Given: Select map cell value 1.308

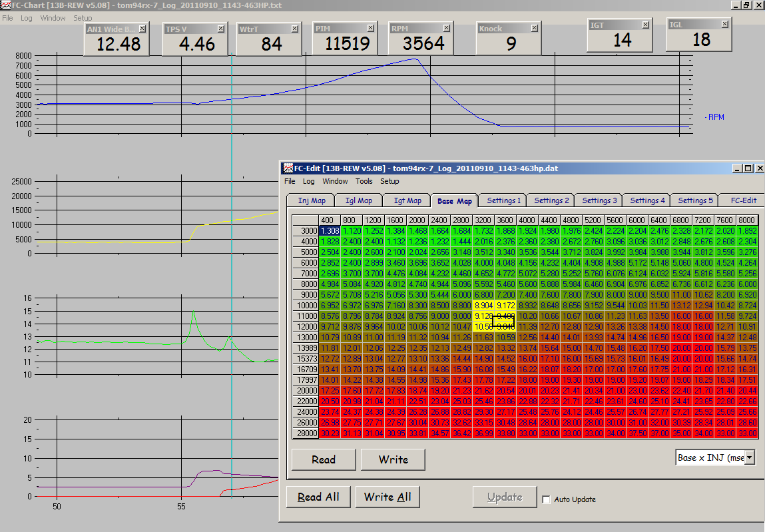Looking at the screenshot, I should 330,231.
